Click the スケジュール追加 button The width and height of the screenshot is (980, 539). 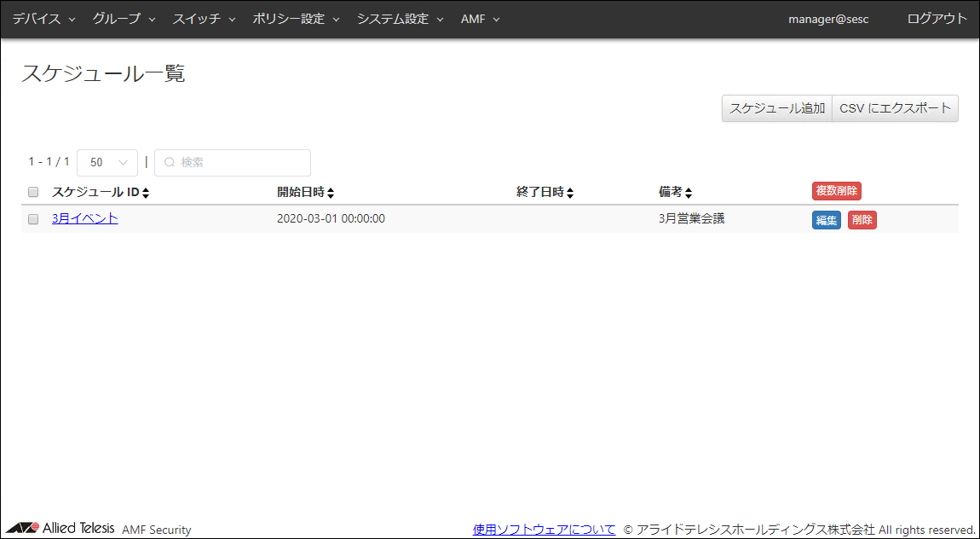[x=776, y=108]
